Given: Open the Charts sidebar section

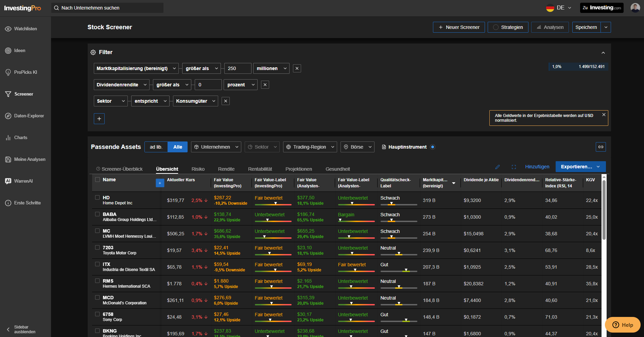Looking at the screenshot, I should coord(16,138).
